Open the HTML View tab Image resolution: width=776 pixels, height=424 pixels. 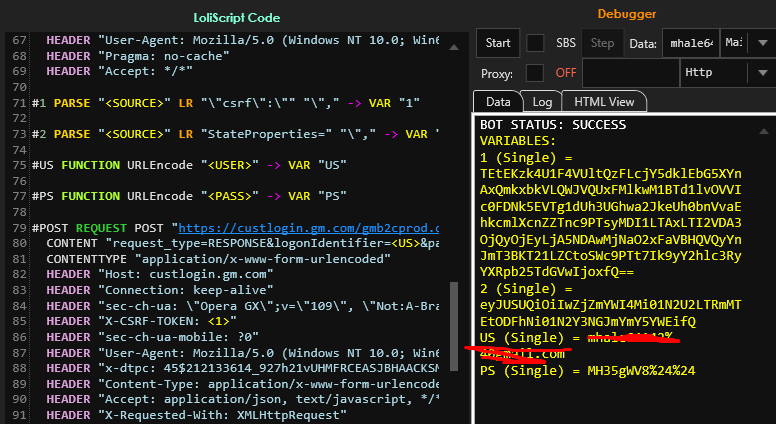point(604,102)
